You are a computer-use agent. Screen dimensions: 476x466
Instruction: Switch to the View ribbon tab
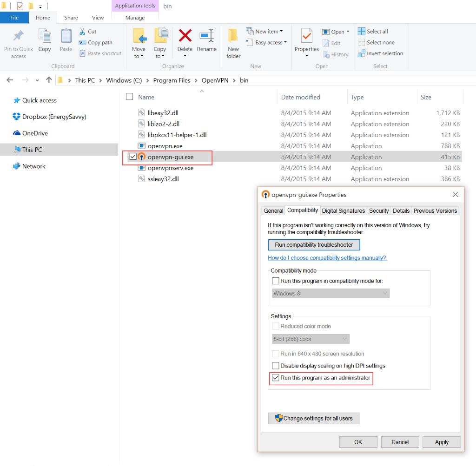tap(98, 18)
